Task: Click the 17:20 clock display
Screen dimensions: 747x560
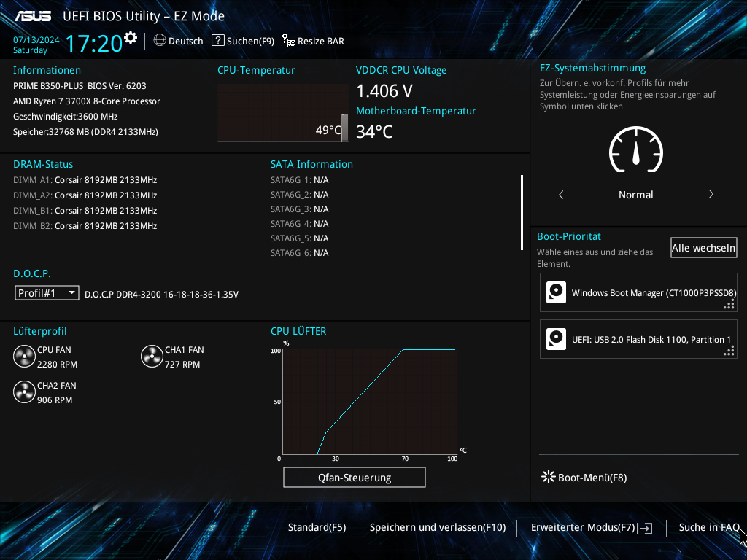Action: (94, 43)
